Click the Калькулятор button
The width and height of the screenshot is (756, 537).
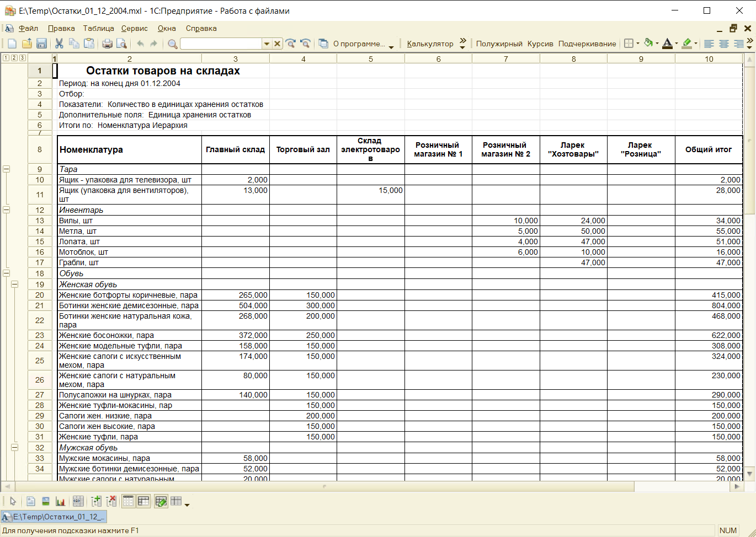coord(430,44)
